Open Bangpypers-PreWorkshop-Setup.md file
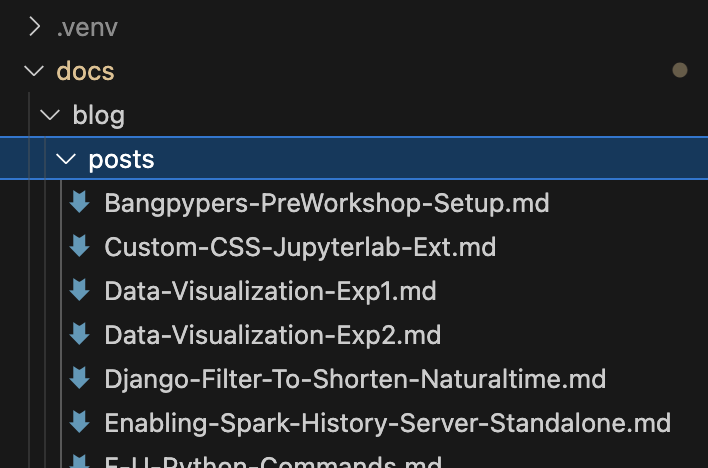The height and width of the screenshot is (468, 708). pos(327,203)
